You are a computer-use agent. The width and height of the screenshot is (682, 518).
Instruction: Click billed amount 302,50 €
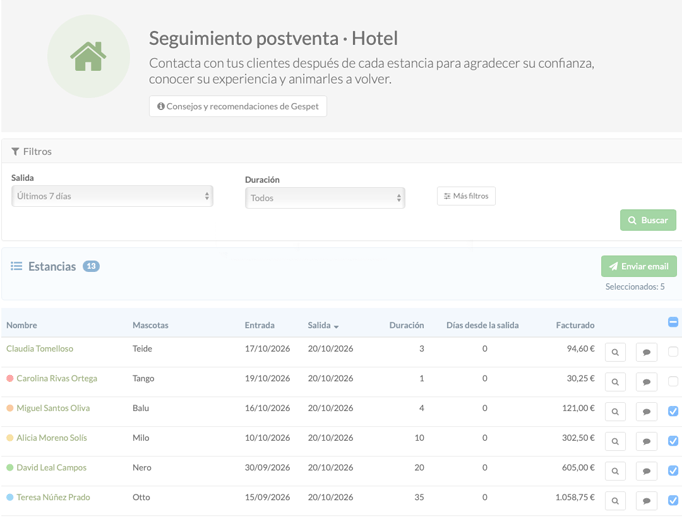[x=578, y=438]
